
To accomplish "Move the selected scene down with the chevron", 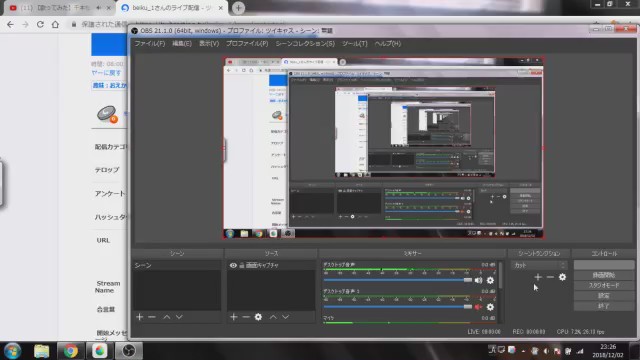I will 179,317.
